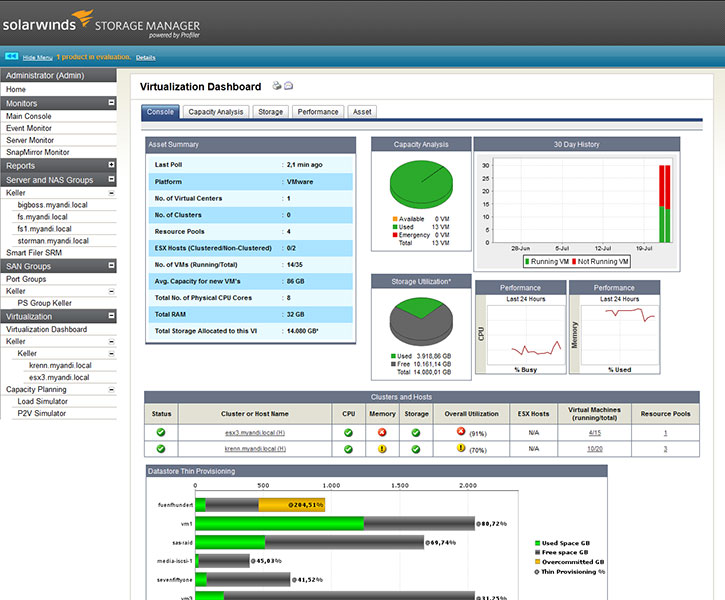Viewport: 725px width, 600px height.
Task: Open Server Monitor
Action: click(x=30, y=140)
